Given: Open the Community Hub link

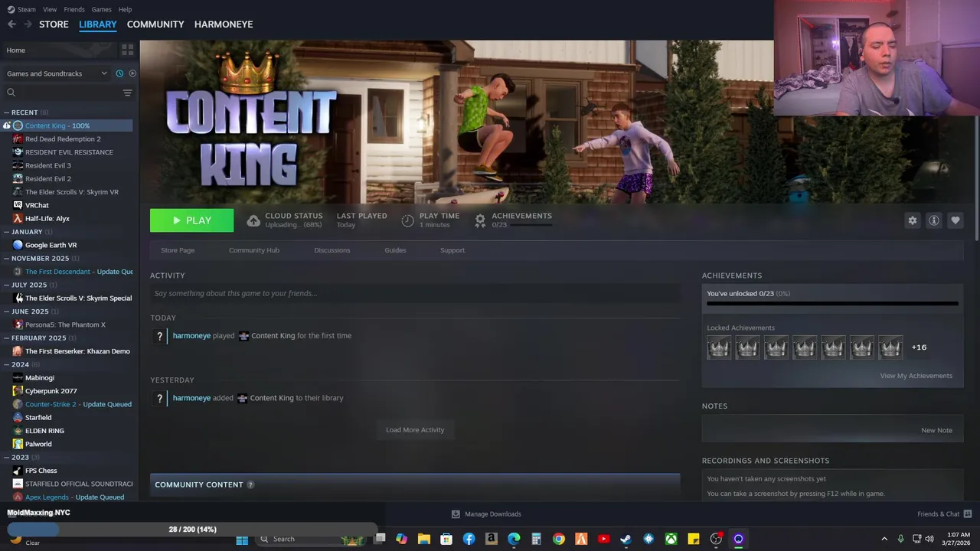Looking at the screenshot, I should [254, 250].
